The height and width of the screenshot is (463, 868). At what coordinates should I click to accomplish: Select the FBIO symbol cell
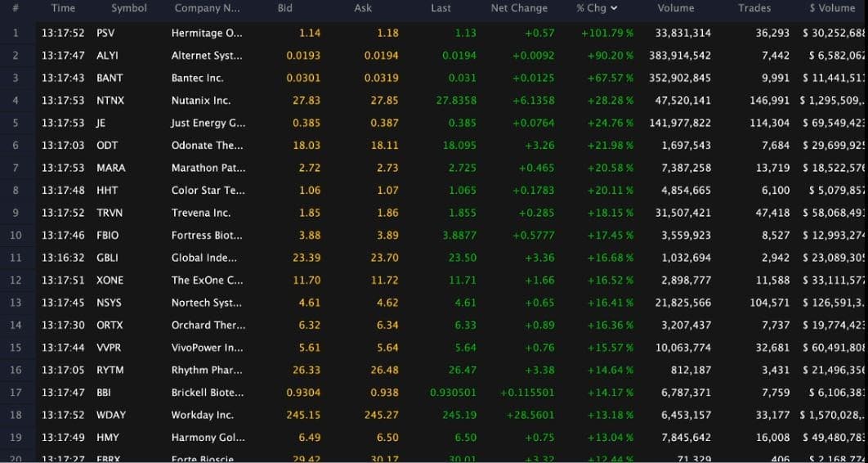pos(107,236)
